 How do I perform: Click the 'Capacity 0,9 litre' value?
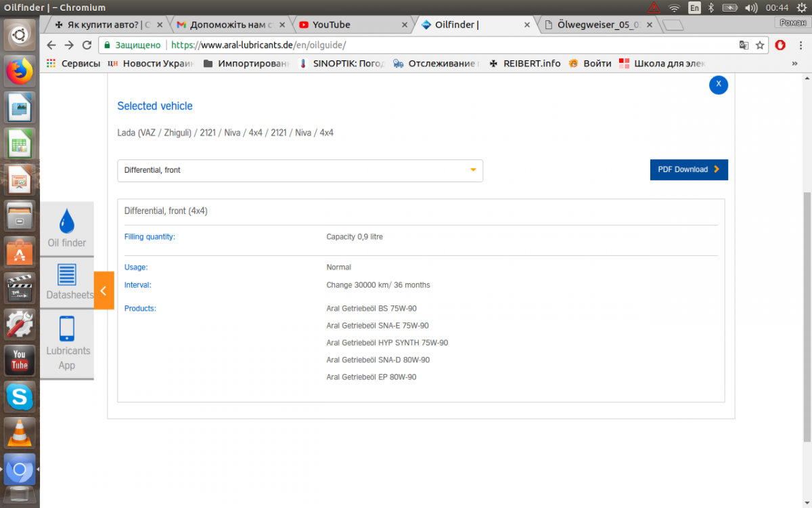tap(355, 237)
